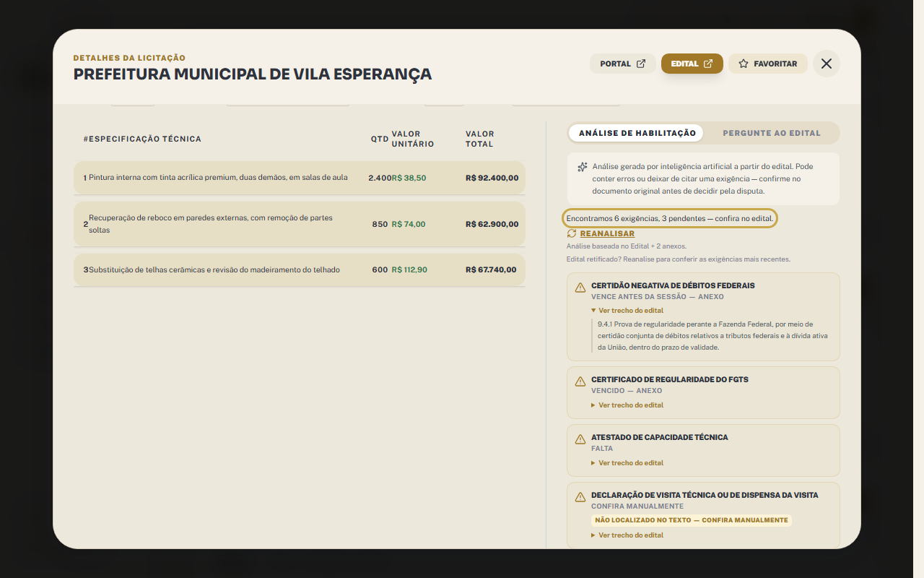
Task: Click the 'Falta' status under Atestado
Action: tap(602, 449)
